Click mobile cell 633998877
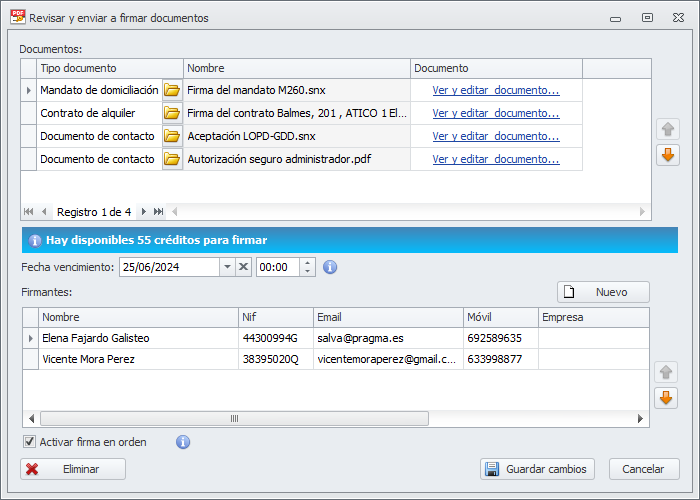Viewport: 700px width, 500px height. pyautogui.click(x=501, y=359)
